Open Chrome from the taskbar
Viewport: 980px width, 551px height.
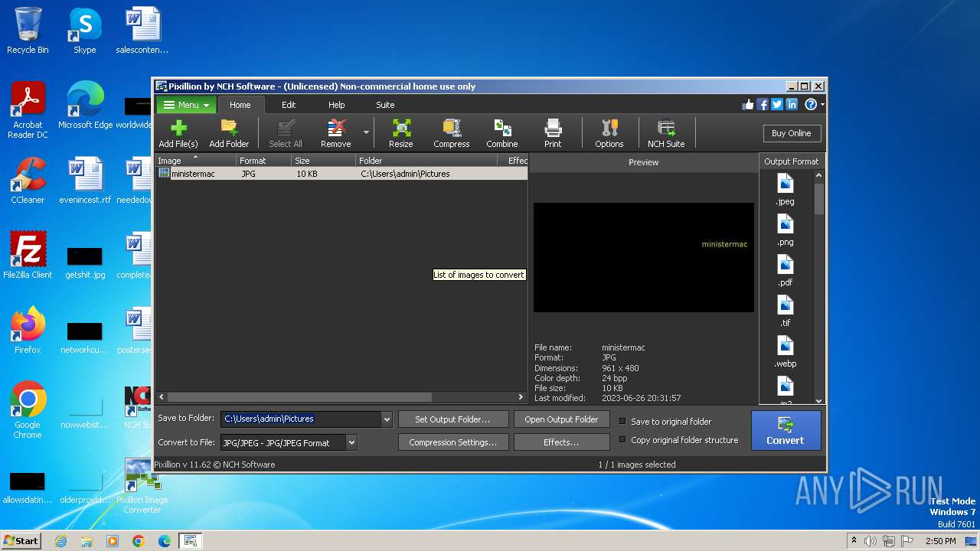click(x=138, y=541)
